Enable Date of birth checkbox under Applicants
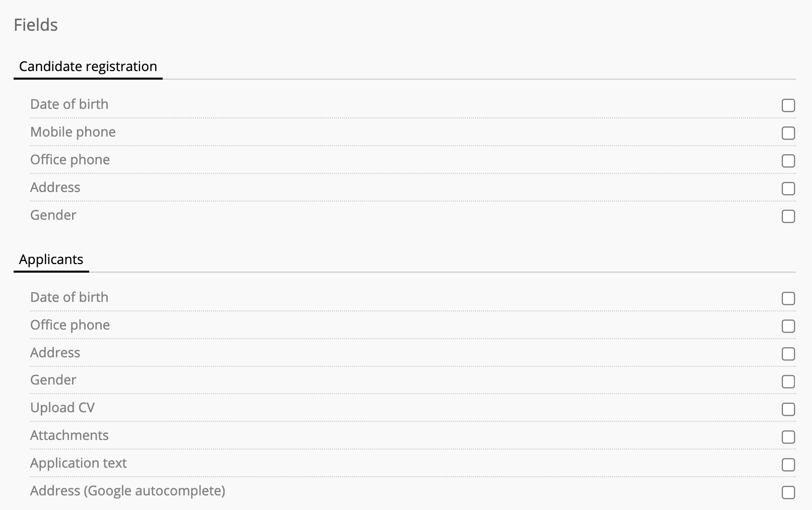 point(788,298)
